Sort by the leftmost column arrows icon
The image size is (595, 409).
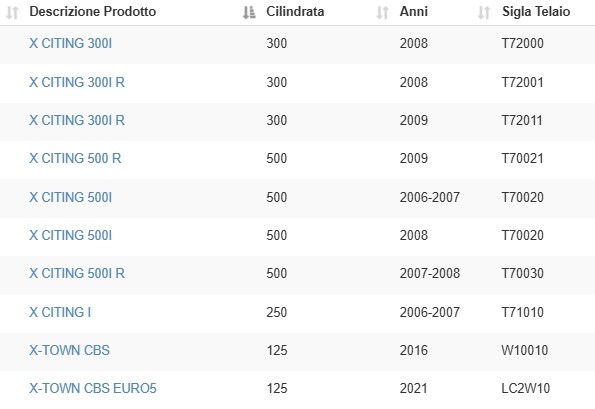coord(12,13)
